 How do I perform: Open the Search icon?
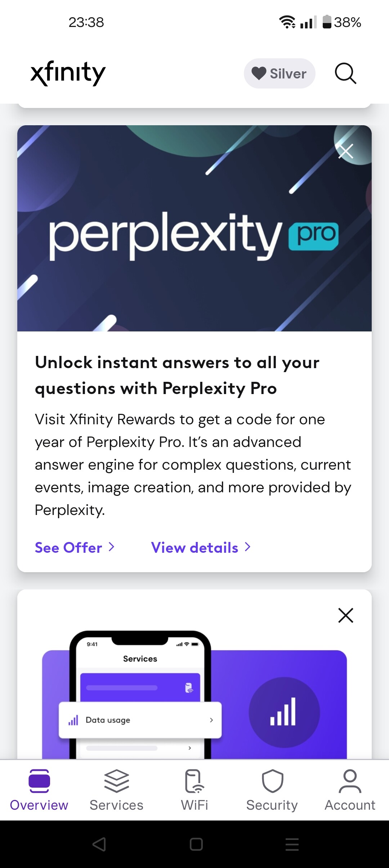345,73
